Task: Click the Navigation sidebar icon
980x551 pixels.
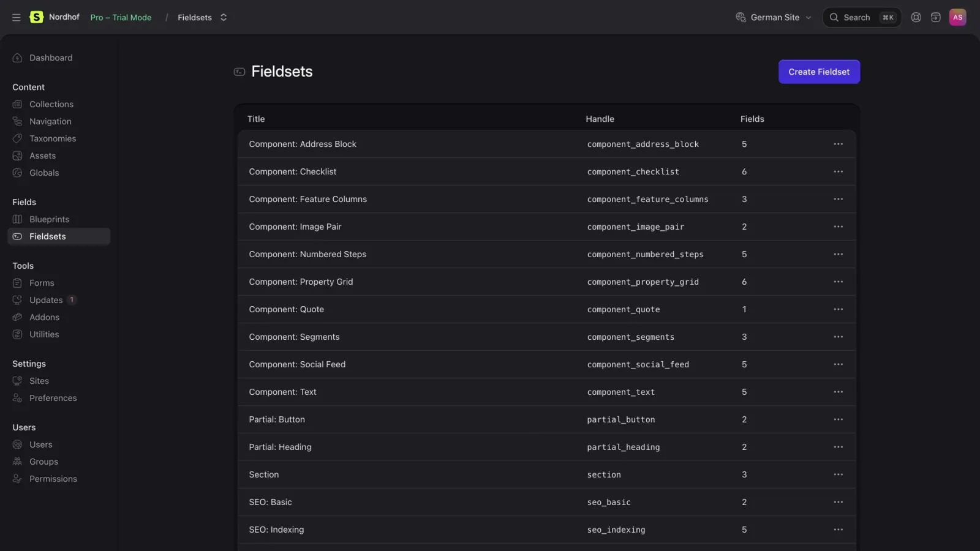Action: 17,121
